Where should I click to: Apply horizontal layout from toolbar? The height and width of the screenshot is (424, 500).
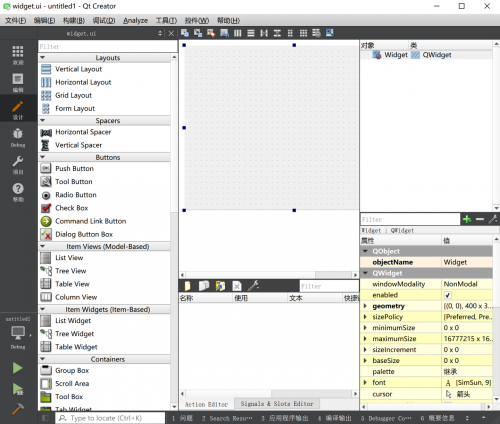[x=238, y=33]
